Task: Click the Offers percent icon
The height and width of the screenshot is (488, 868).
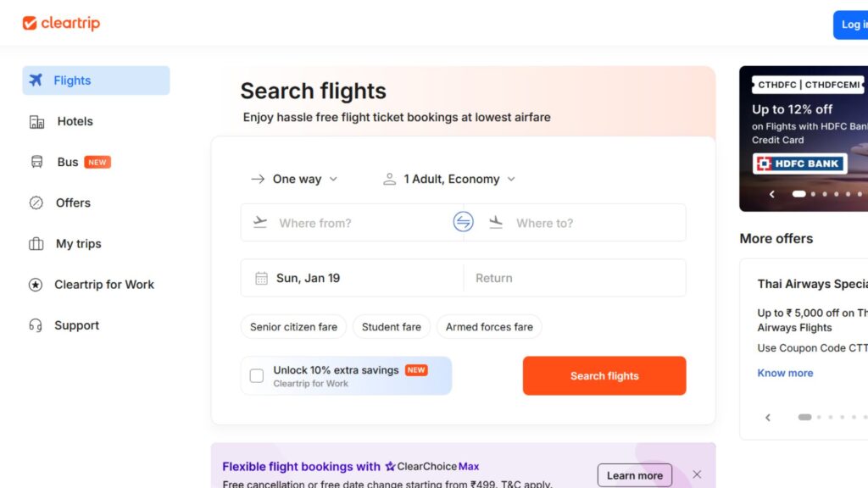Action: [36, 203]
